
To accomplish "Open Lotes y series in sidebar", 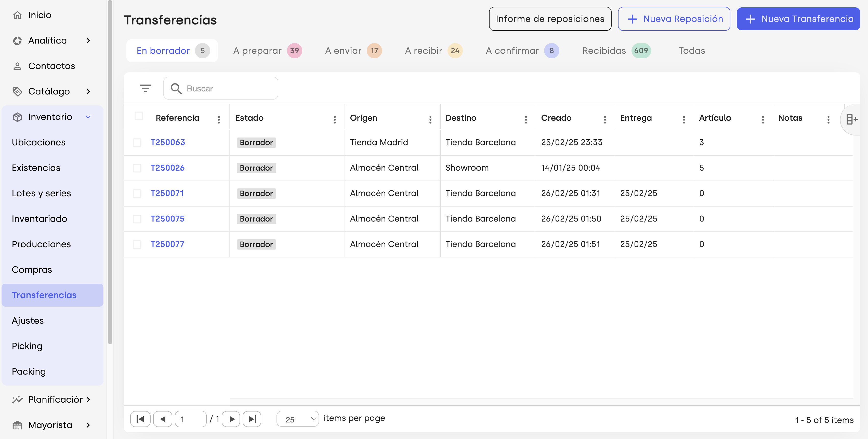I will pyautogui.click(x=42, y=194).
